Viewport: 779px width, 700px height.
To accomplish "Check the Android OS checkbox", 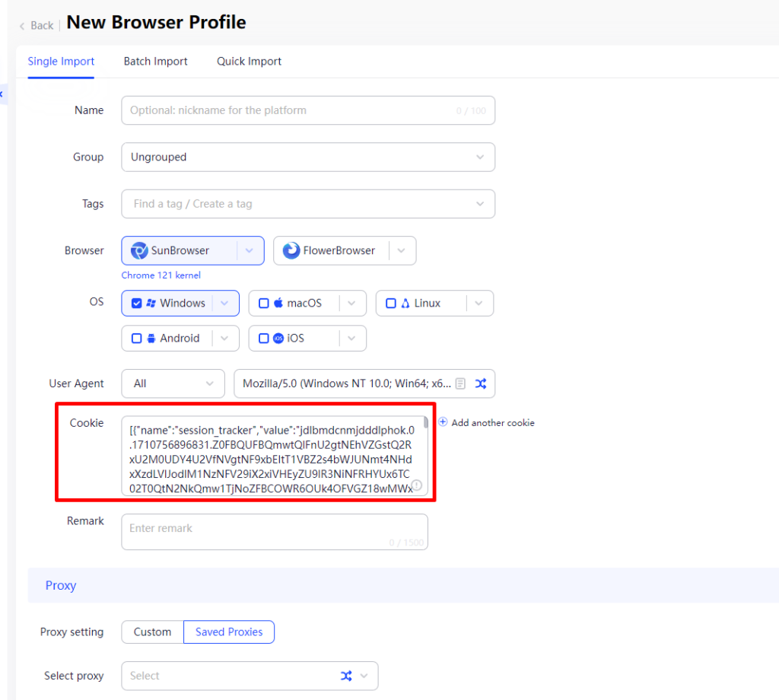I will click(x=137, y=338).
